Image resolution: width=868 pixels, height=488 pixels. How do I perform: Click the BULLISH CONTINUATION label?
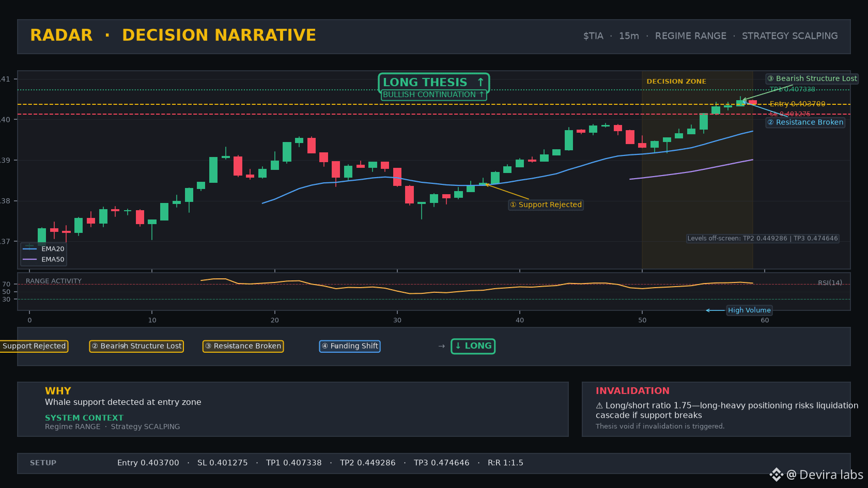(433, 95)
